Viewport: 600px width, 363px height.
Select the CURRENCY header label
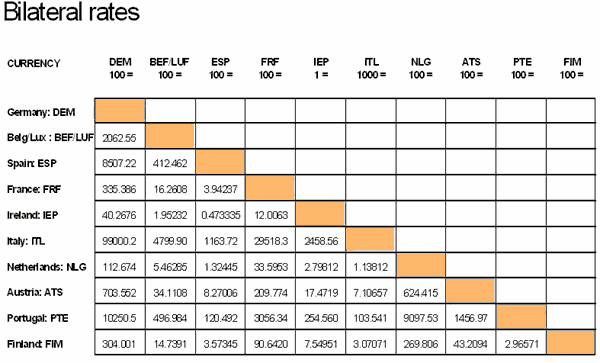[34, 63]
